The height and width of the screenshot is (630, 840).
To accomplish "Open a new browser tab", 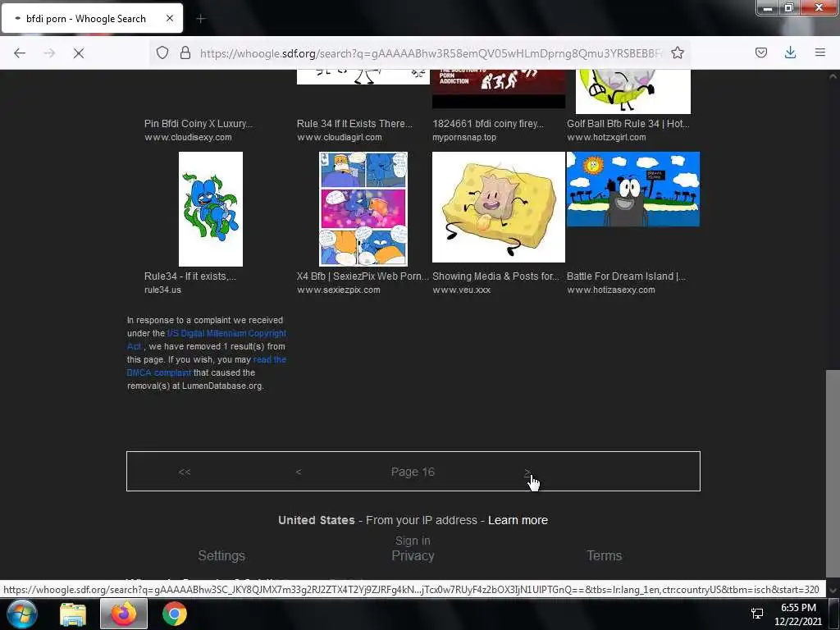I will point(201,19).
